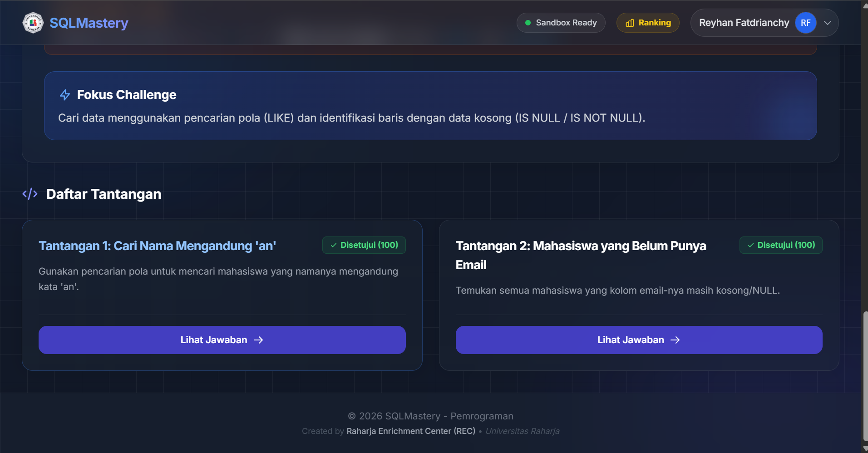Open the Sandbox Ready status badge

click(561, 23)
